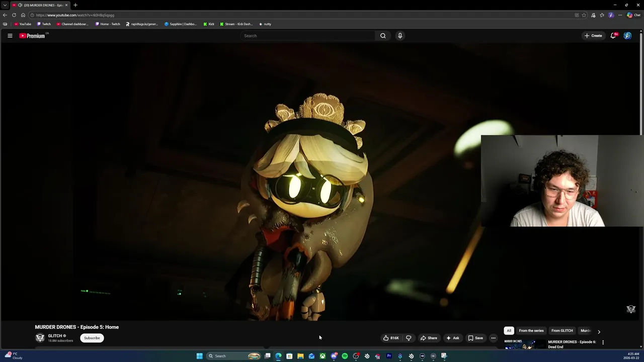This screenshot has height=362, width=644.
Task: Open the taskbar clock showing 4:25 AM
Action: tap(631, 356)
